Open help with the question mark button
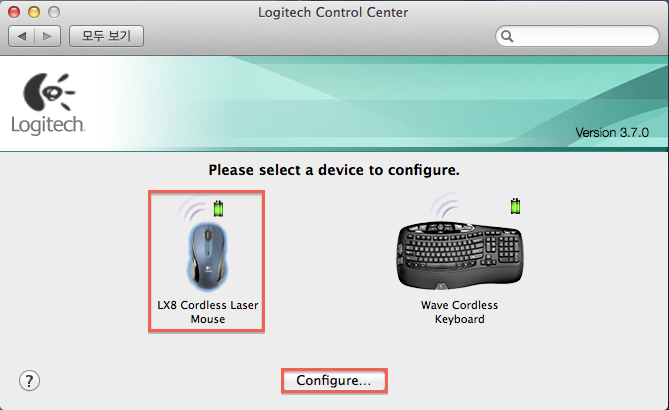Image resolution: width=669 pixels, height=410 pixels. (x=29, y=381)
